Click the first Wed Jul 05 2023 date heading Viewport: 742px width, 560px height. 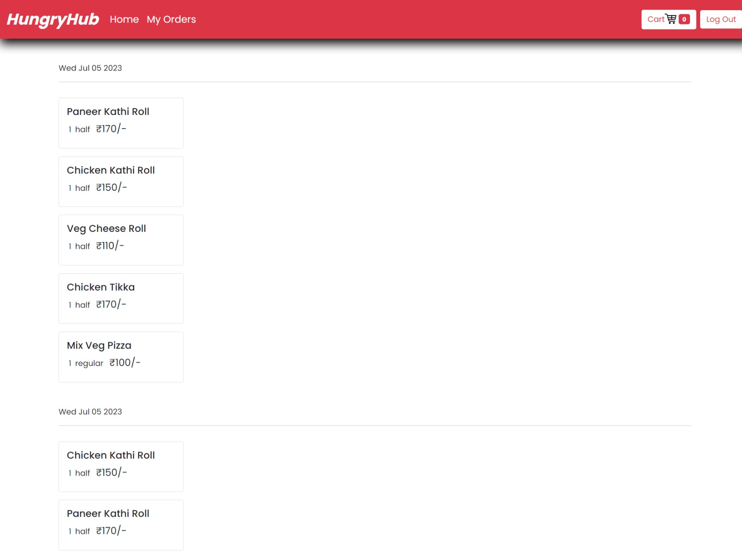[90, 68]
